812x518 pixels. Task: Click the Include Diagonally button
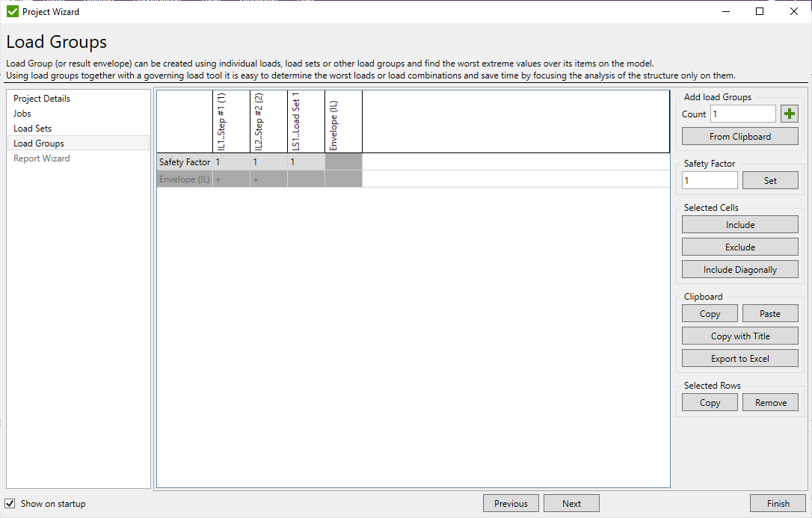tap(740, 270)
